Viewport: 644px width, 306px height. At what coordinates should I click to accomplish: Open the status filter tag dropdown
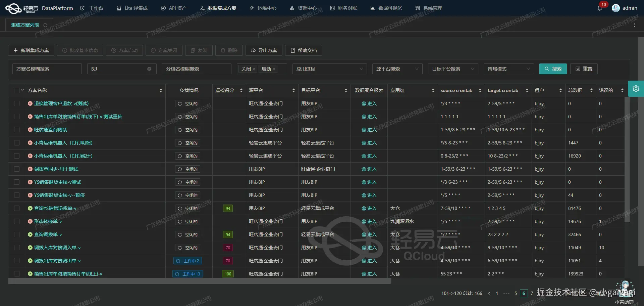click(x=262, y=69)
